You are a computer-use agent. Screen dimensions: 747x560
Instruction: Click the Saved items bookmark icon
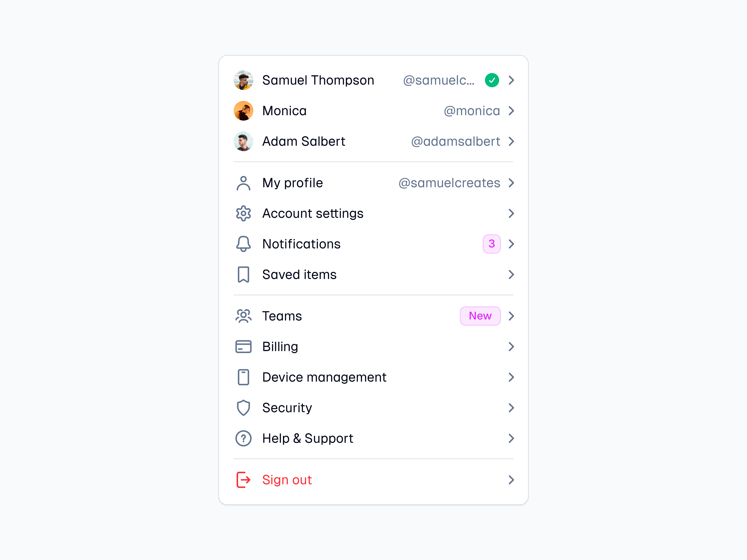243,274
